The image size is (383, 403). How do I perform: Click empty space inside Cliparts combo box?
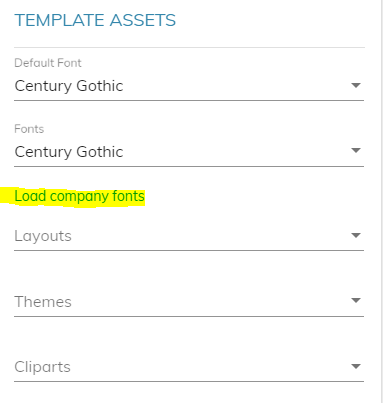[210, 367]
